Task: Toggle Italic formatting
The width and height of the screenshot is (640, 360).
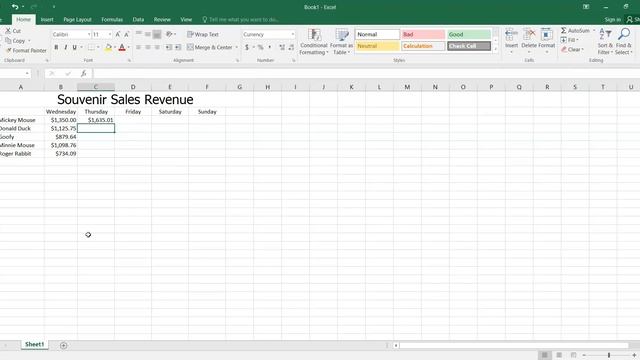Action: click(65, 47)
